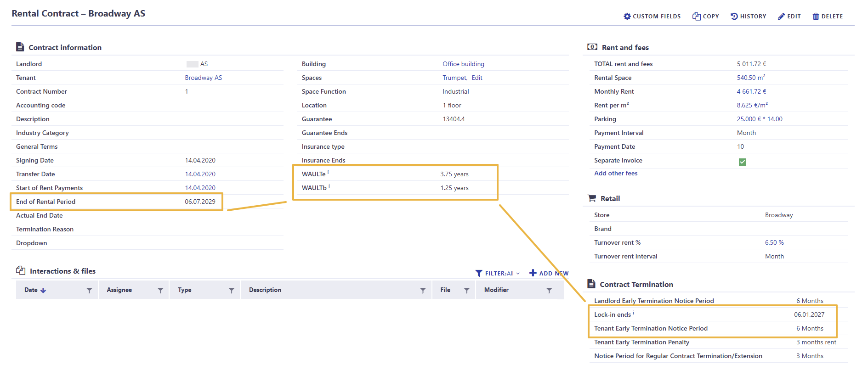Open the Type column filter funnel
This screenshot has width=868, height=376.
232,290
